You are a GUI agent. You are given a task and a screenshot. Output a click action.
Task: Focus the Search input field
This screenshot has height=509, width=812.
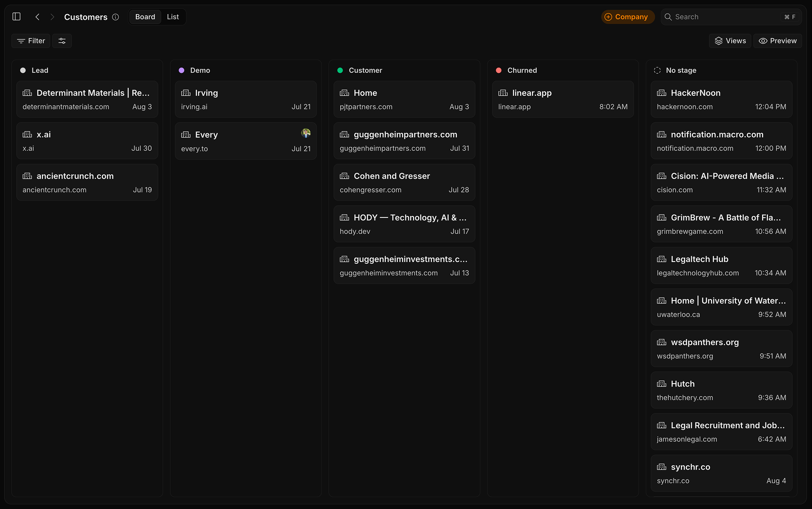pyautogui.click(x=731, y=17)
